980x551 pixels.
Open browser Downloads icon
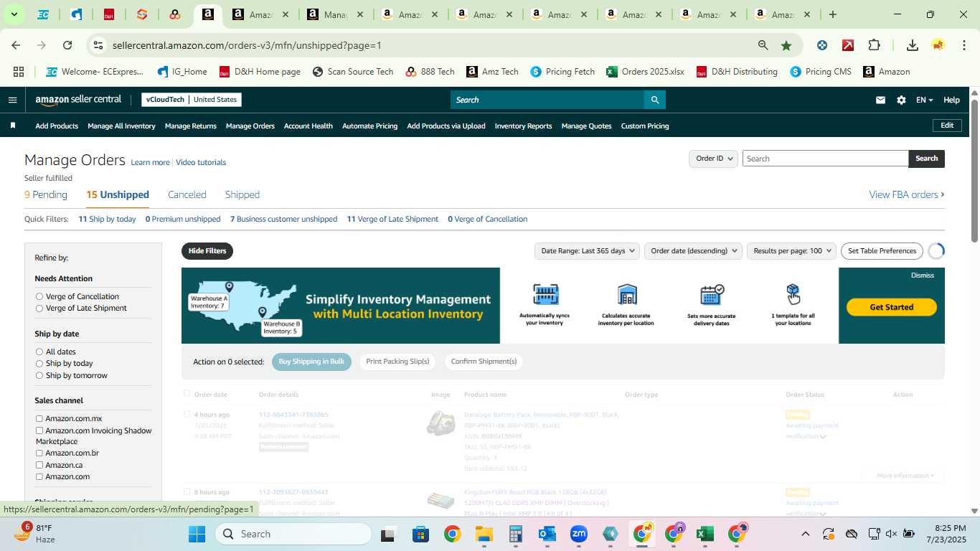pos(912,45)
